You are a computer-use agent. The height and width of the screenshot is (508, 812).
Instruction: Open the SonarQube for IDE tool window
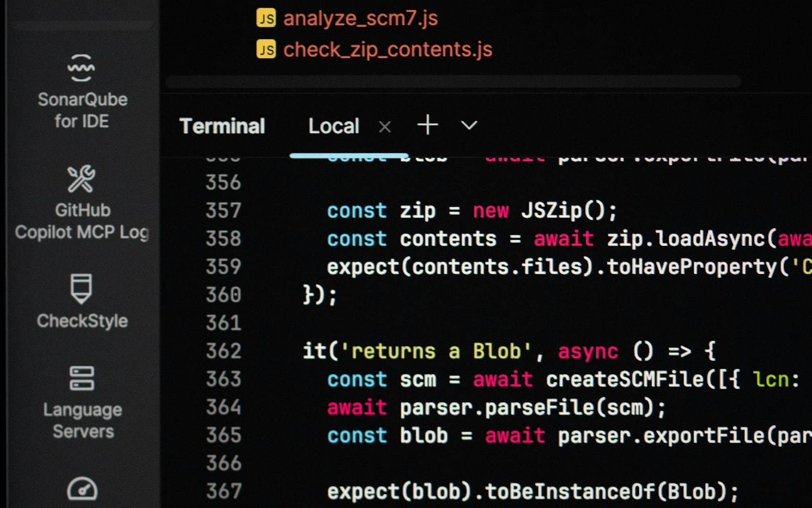coord(82,91)
